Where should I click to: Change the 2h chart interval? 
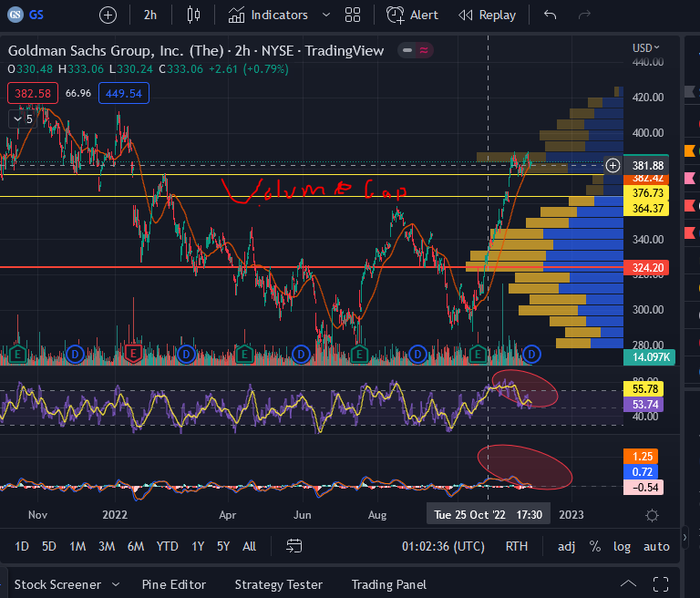click(x=150, y=15)
